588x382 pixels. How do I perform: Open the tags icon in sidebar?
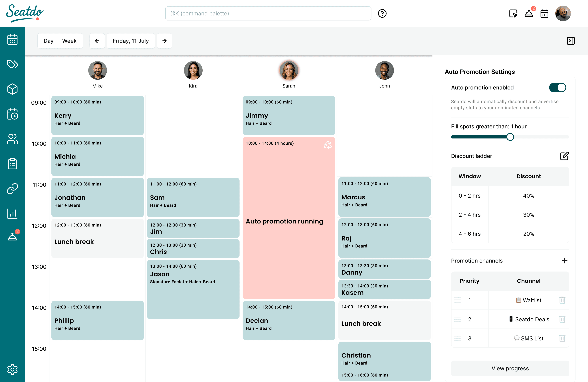(x=12, y=64)
